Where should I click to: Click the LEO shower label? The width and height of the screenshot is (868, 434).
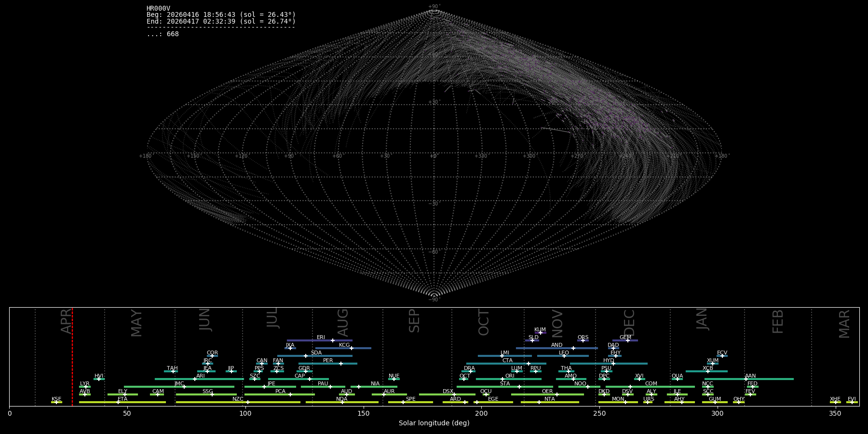point(564,353)
